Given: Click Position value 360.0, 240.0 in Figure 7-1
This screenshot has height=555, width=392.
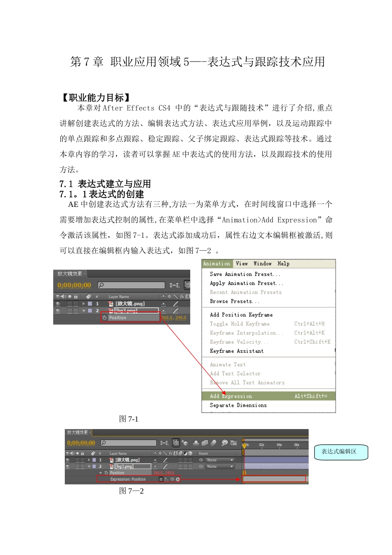Looking at the screenshot, I should [174, 318].
